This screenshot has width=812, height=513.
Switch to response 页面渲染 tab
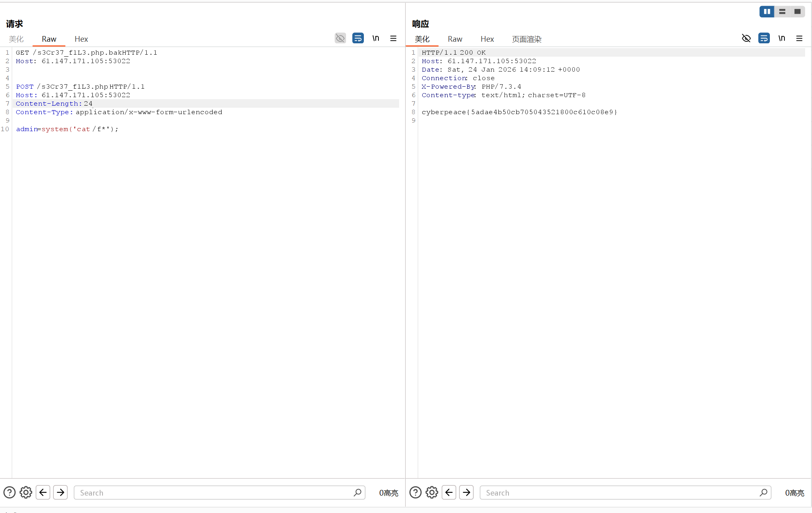(x=526, y=39)
